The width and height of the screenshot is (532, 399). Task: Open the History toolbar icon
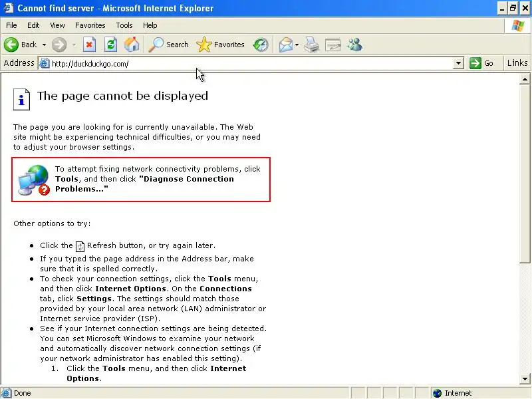[261, 45]
